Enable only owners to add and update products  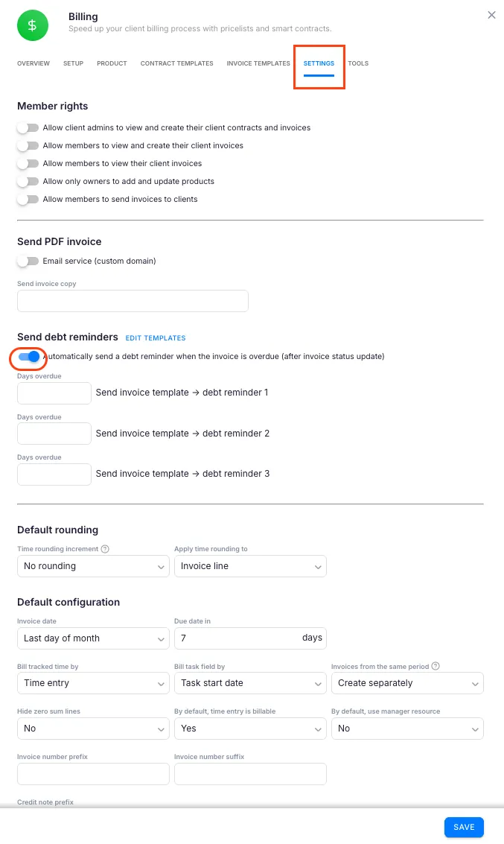[x=28, y=181]
